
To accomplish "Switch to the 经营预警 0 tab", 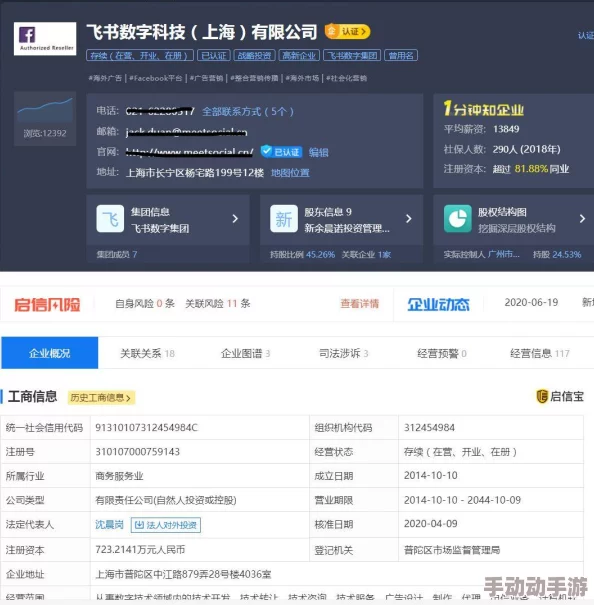I will [442, 353].
